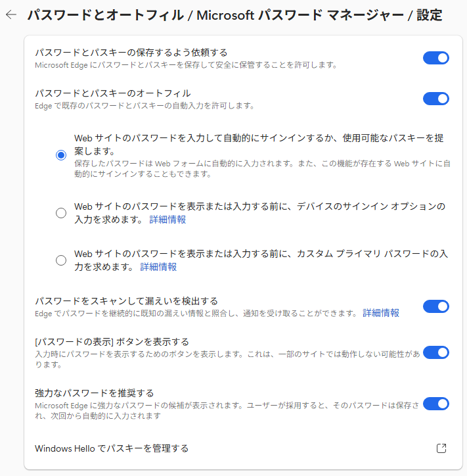Go back using the left arrow icon
The width and height of the screenshot is (467, 476).
(x=11, y=14)
